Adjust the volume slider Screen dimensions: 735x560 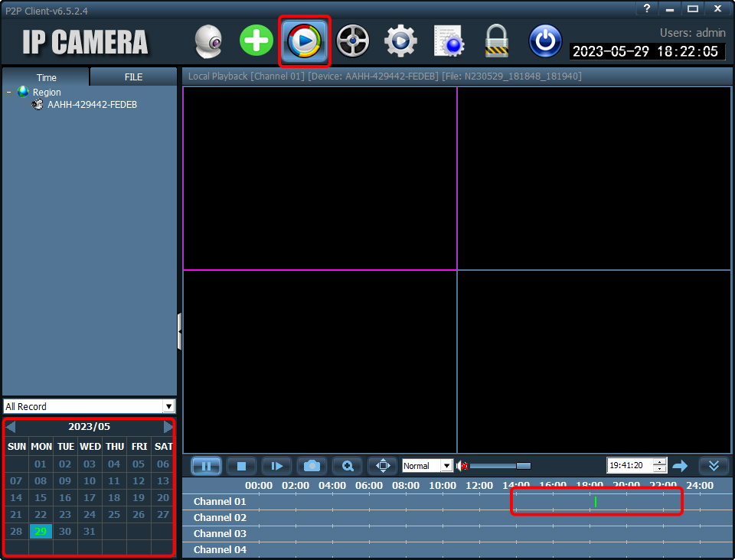(x=500, y=466)
